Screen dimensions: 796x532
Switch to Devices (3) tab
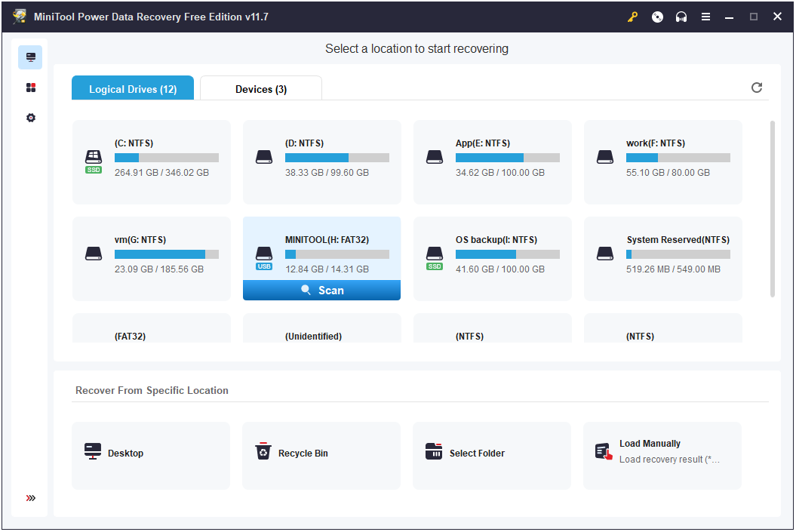tap(261, 88)
